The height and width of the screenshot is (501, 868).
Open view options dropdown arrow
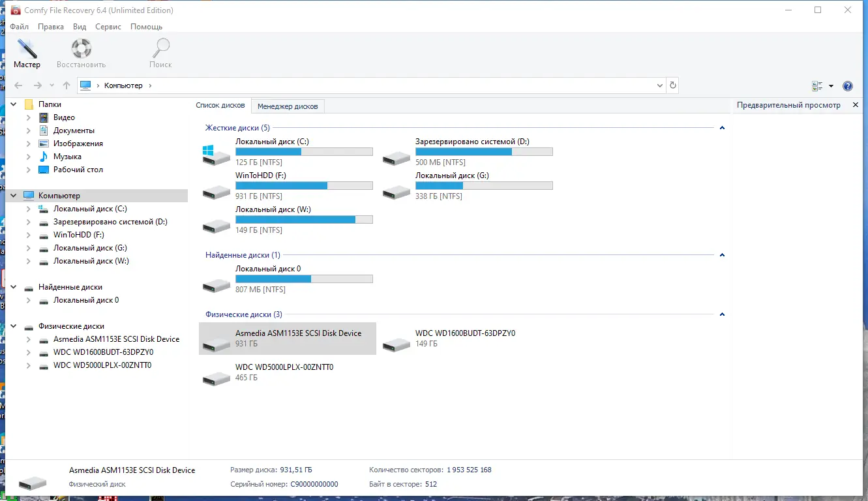coord(831,86)
